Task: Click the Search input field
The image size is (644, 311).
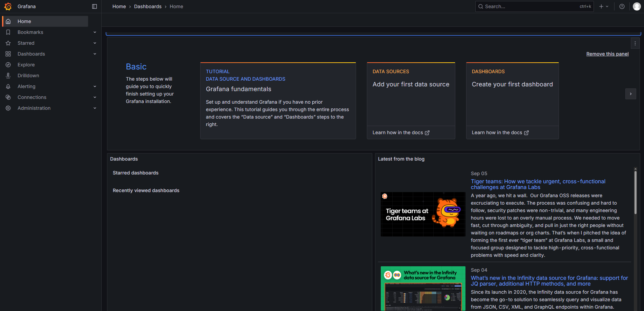Action: (x=530, y=6)
